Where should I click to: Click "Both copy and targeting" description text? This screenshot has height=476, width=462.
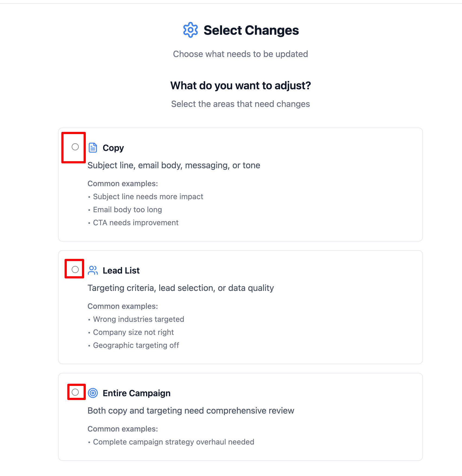pyautogui.click(x=191, y=411)
